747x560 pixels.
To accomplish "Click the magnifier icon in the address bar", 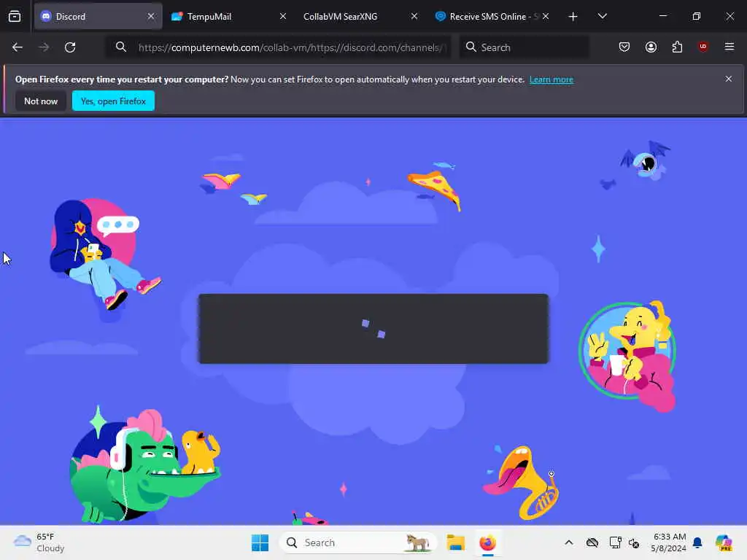I will pos(121,47).
